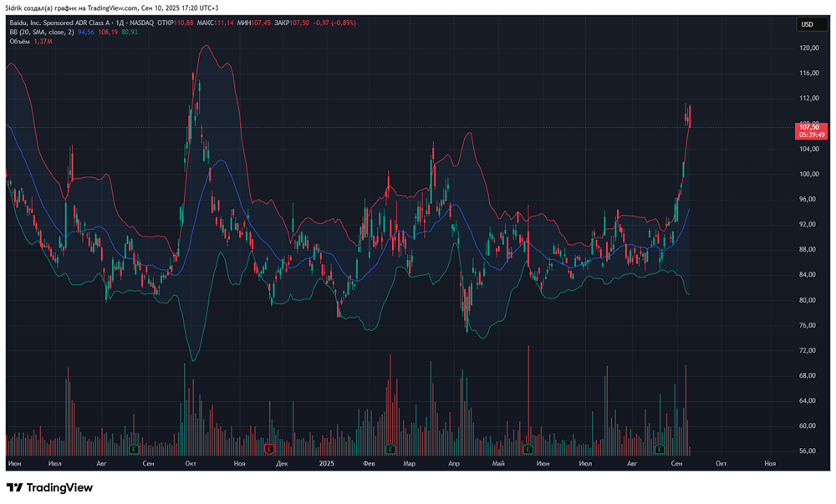Click the TradingView logo
The width and height of the screenshot is (836, 504).
[x=50, y=487]
